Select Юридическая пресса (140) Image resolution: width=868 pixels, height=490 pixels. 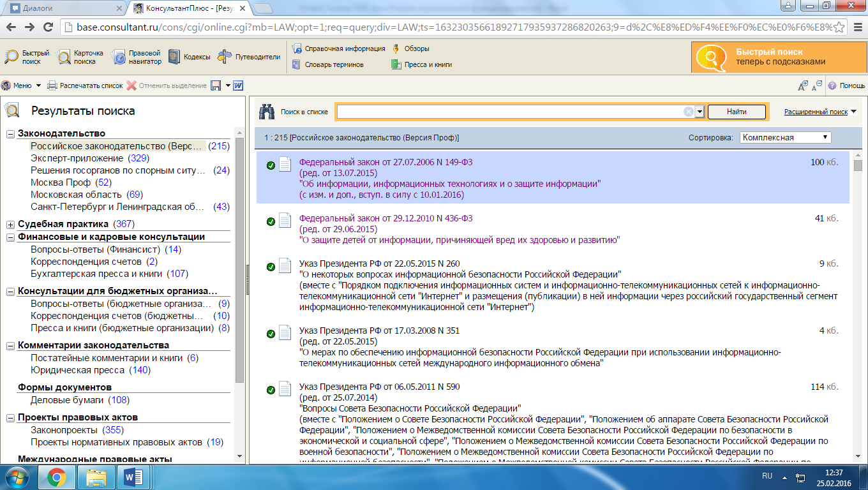[x=90, y=370]
